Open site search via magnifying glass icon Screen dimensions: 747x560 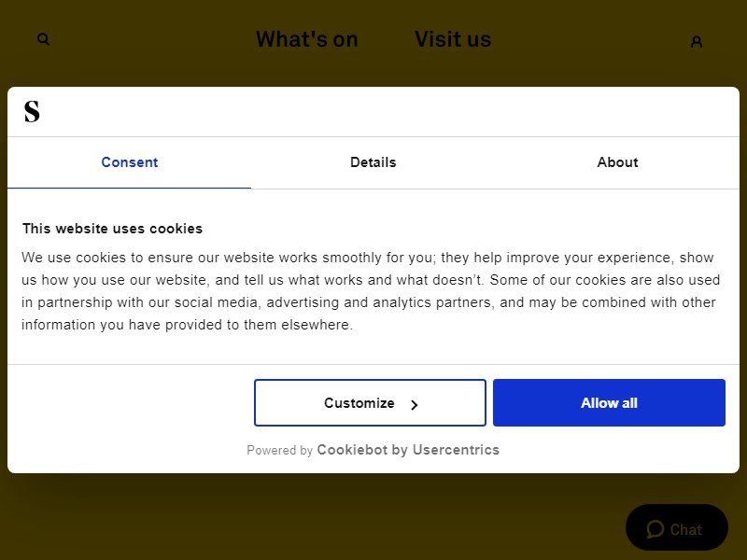(43, 39)
